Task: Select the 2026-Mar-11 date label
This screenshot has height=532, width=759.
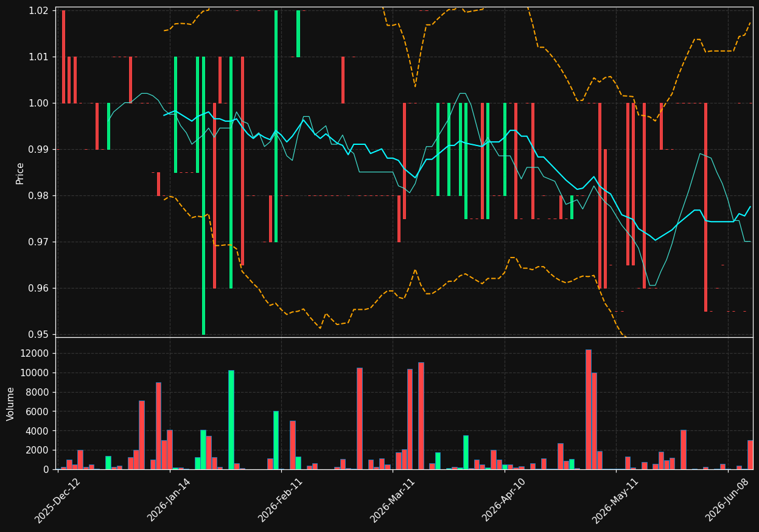Action: (393, 500)
